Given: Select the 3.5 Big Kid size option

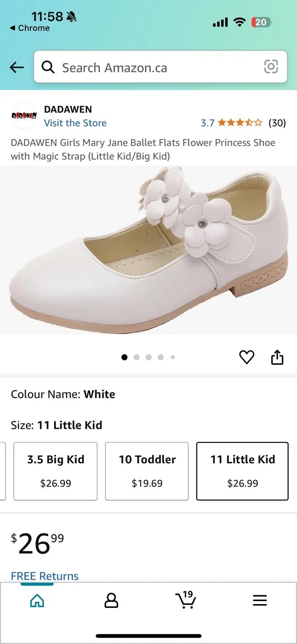Looking at the screenshot, I should tap(55, 471).
